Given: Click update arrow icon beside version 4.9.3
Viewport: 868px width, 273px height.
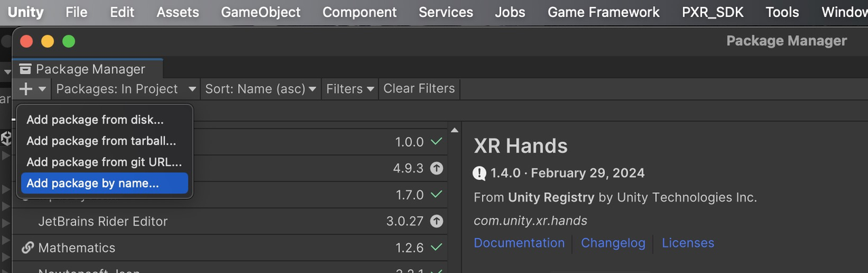Looking at the screenshot, I should (437, 168).
